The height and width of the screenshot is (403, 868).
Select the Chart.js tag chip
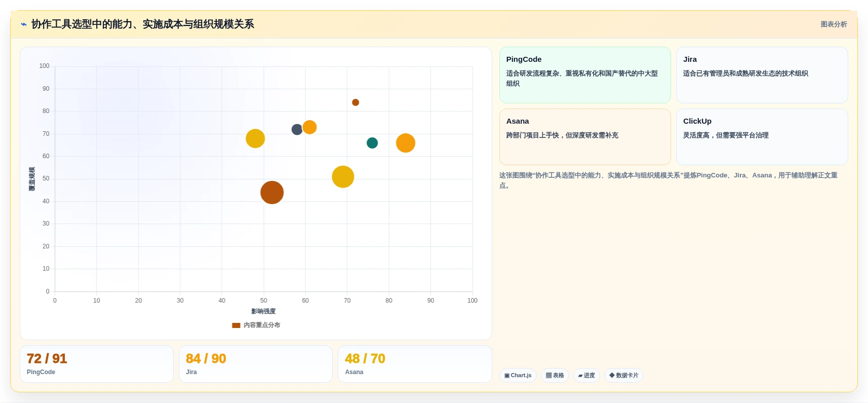[518, 376]
